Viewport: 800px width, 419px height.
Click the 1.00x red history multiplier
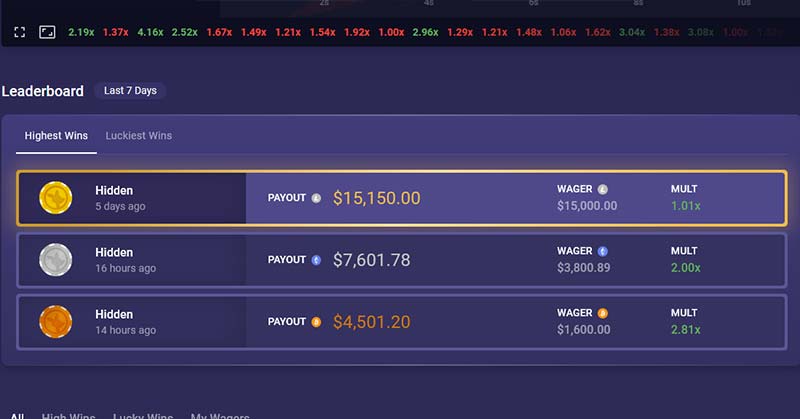click(391, 32)
